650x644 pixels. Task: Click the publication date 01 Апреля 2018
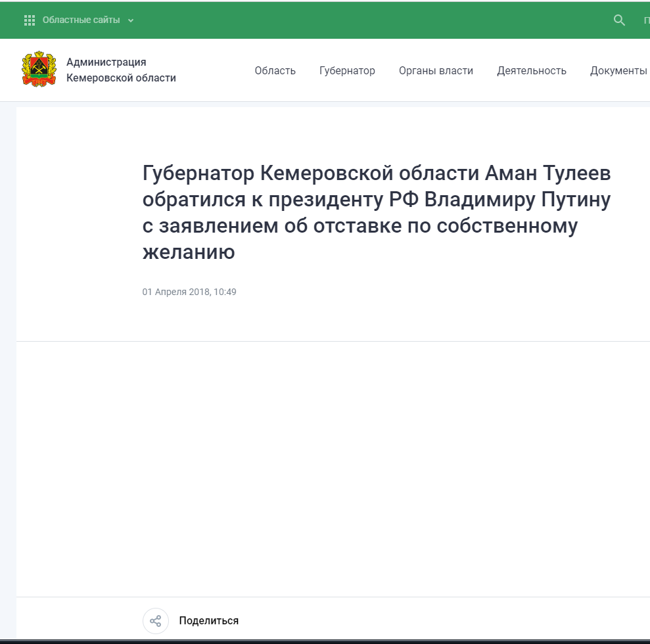[189, 292]
